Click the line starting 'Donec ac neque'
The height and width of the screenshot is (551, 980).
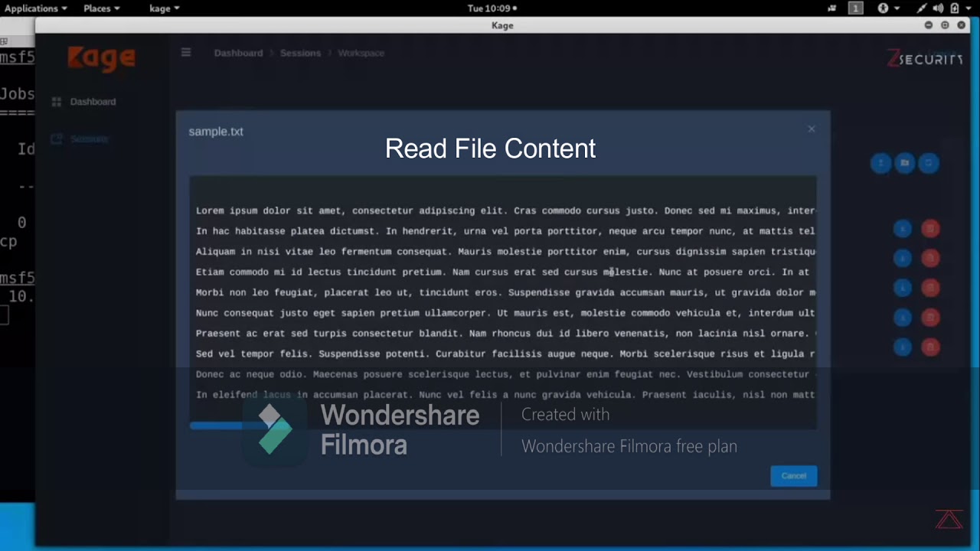[505, 374]
